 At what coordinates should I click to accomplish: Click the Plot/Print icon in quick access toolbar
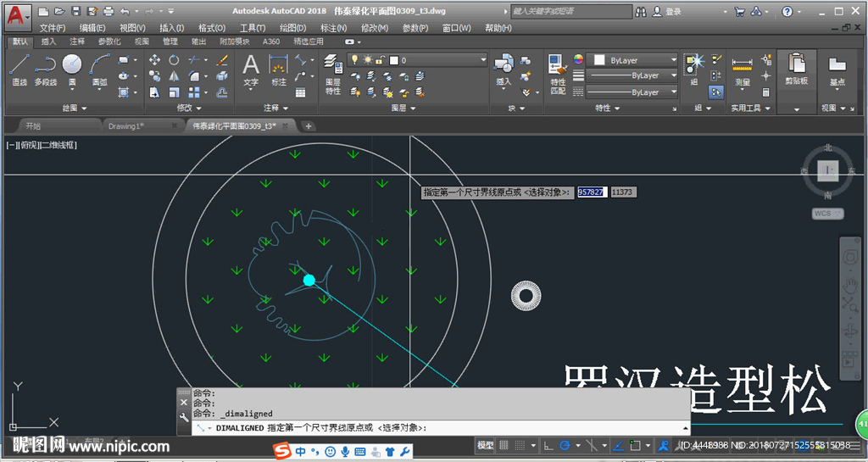(x=108, y=11)
